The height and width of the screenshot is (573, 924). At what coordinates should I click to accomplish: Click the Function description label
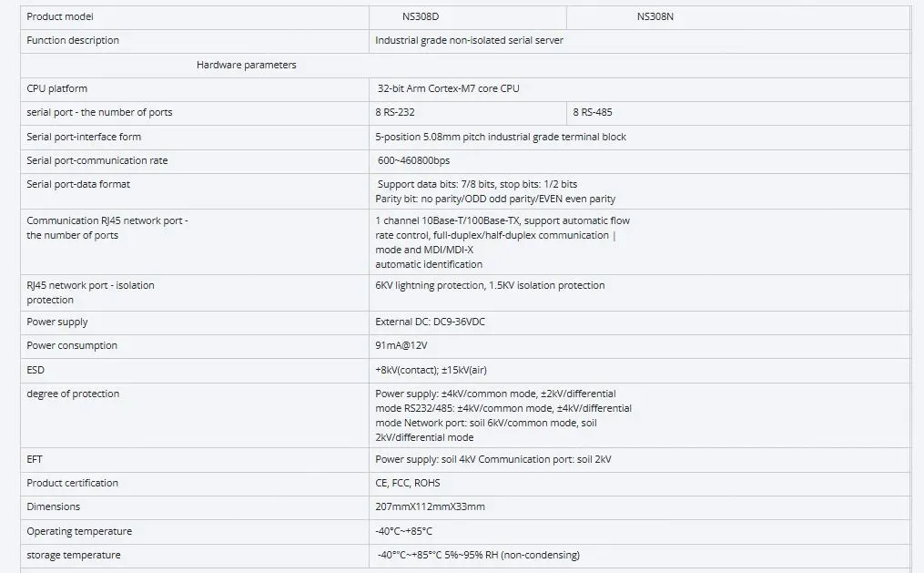coord(73,40)
